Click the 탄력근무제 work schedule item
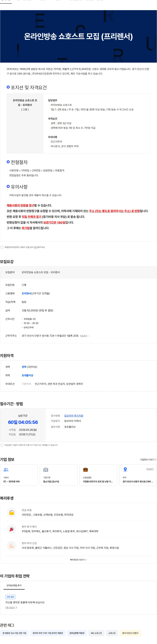 point(28,327)
